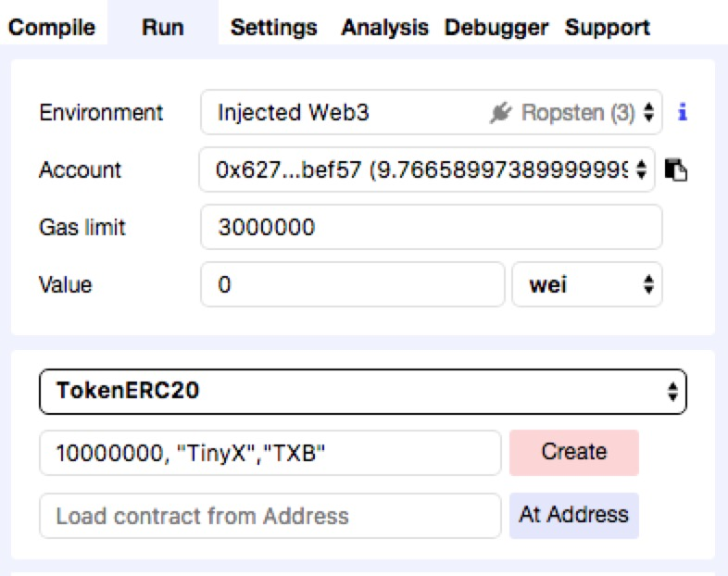The height and width of the screenshot is (576, 728).
Task: Open the Debugger tab
Action: click(496, 27)
